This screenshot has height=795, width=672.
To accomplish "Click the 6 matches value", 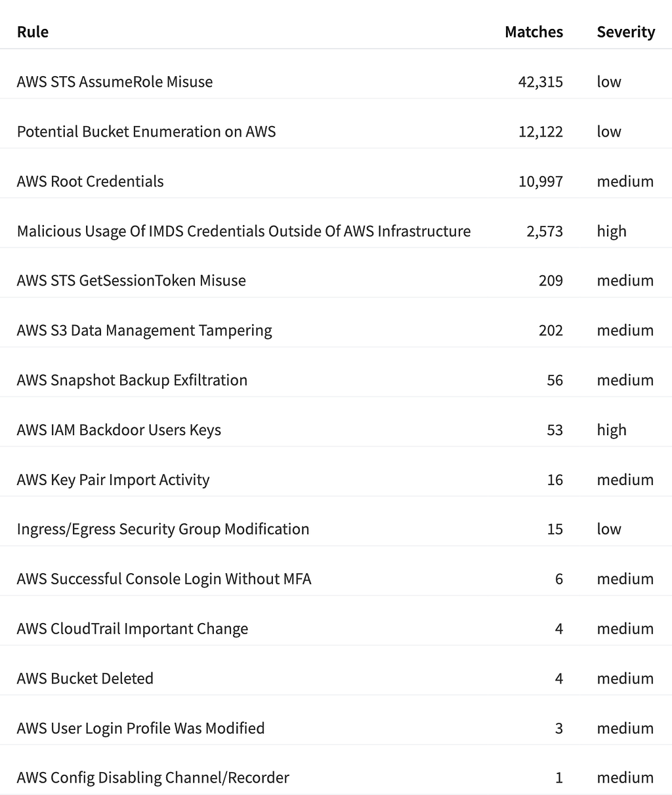I will pos(559,579).
